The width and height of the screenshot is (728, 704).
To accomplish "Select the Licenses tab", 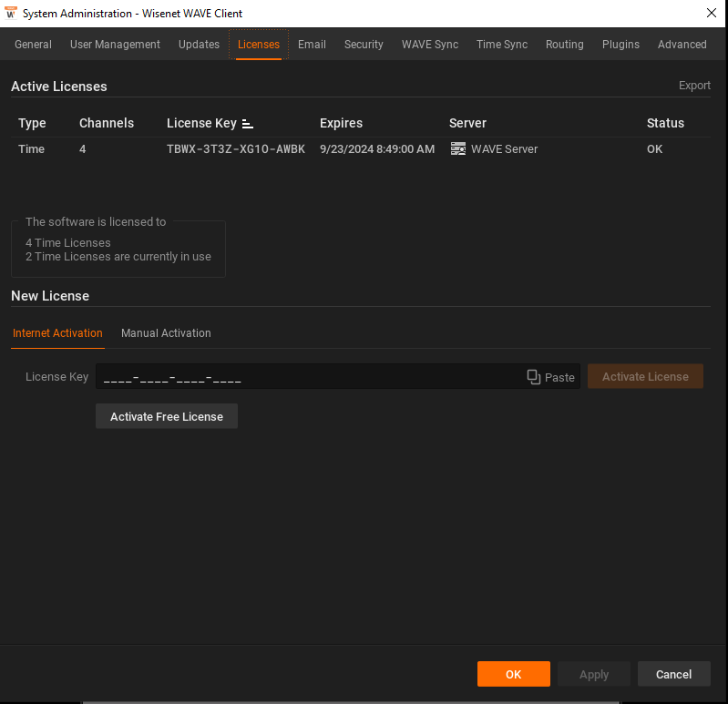I will pos(259,45).
